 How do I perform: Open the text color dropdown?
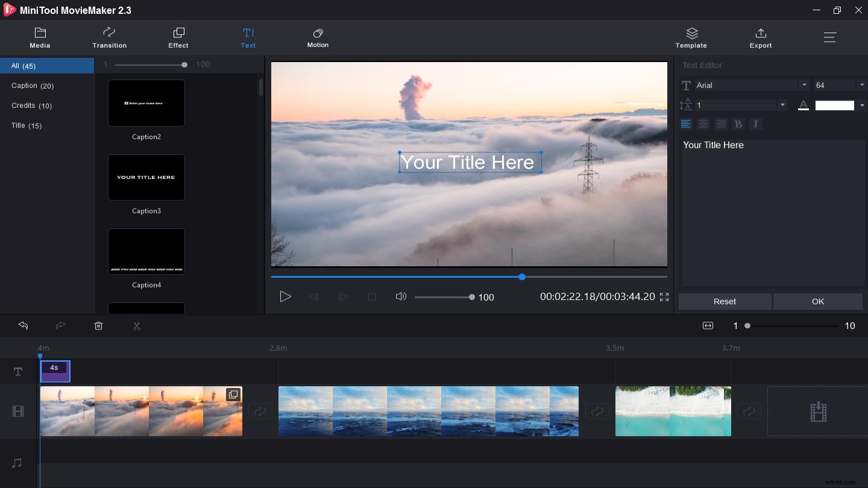pos(861,105)
